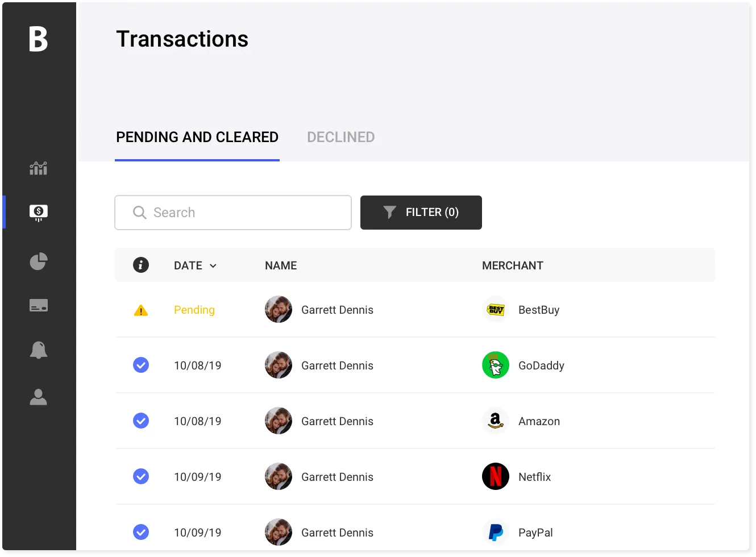Toggle the cleared checkmark on the Netflix transaction
756x557 pixels.
click(x=140, y=476)
